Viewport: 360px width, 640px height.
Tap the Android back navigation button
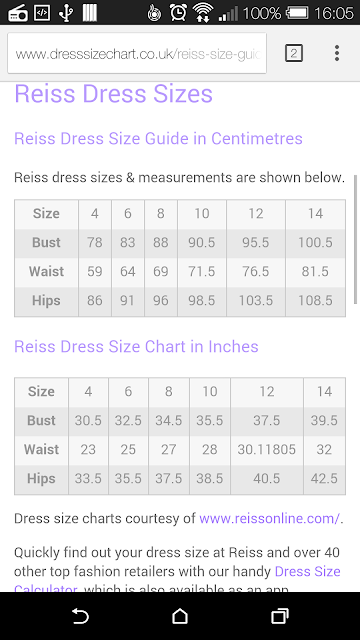tap(80, 616)
